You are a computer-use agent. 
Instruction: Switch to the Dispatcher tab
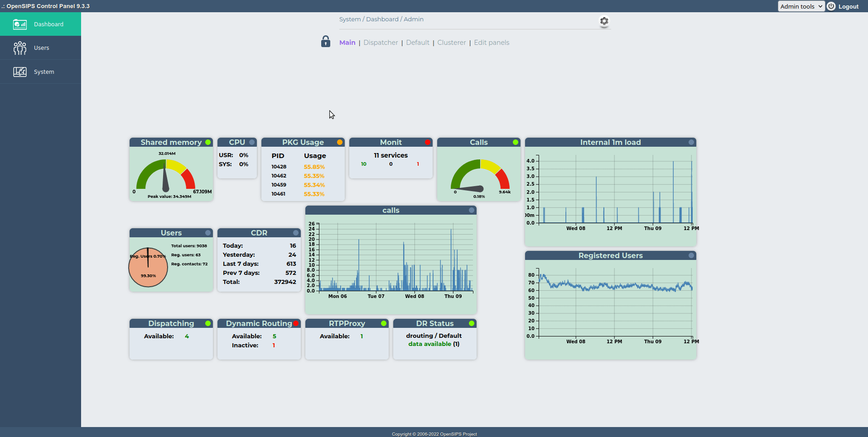(381, 42)
